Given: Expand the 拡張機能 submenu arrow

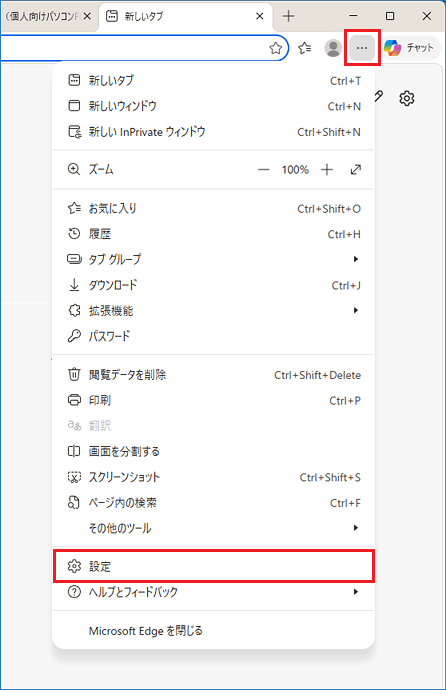Looking at the screenshot, I should (x=356, y=311).
